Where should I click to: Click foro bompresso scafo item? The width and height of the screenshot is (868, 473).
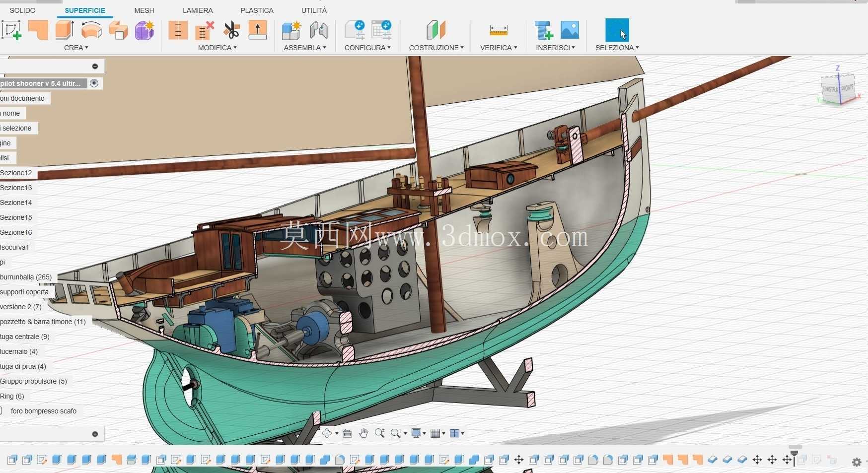(44, 411)
